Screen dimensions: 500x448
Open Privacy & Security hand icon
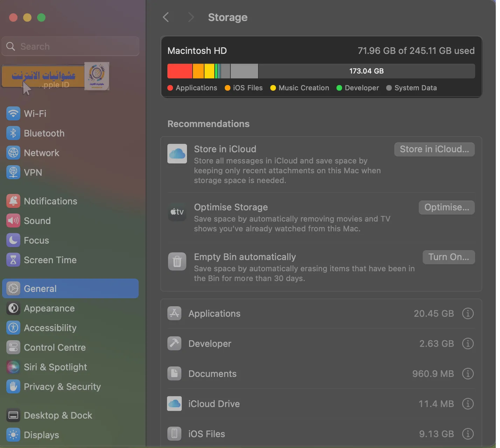click(13, 387)
